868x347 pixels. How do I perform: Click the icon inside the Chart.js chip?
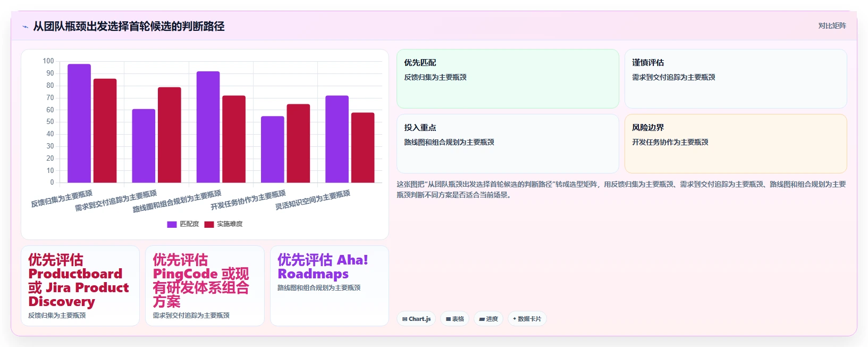404,319
